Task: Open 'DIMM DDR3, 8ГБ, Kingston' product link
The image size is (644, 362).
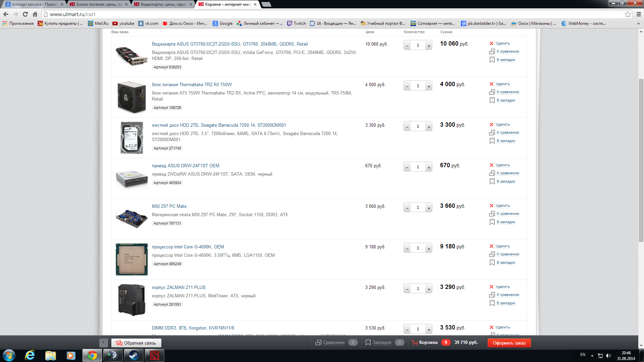Action: (x=193, y=328)
